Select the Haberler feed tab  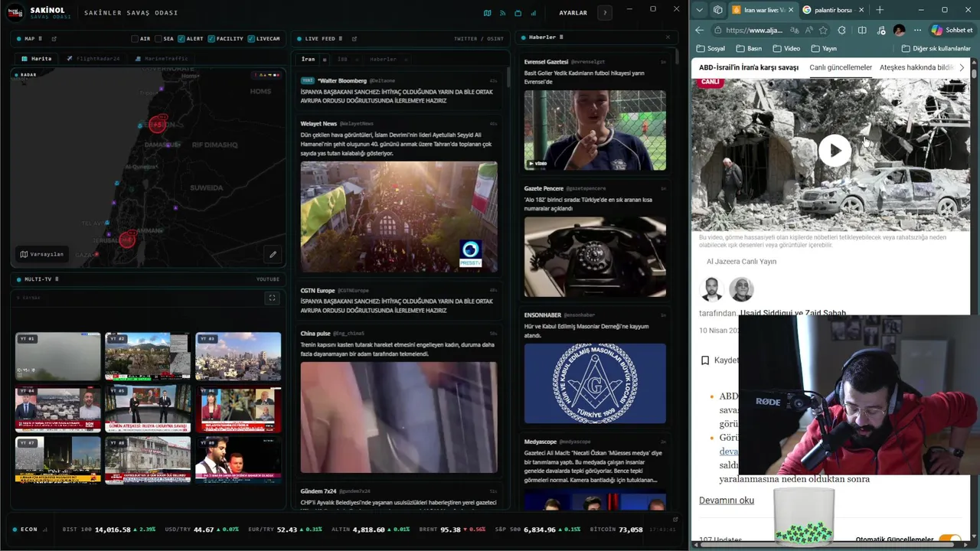click(384, 59)
